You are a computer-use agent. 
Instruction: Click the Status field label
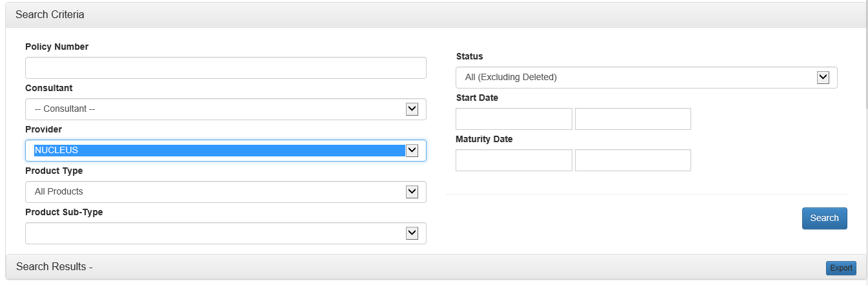pyautogui.click(x=469, y=56)
